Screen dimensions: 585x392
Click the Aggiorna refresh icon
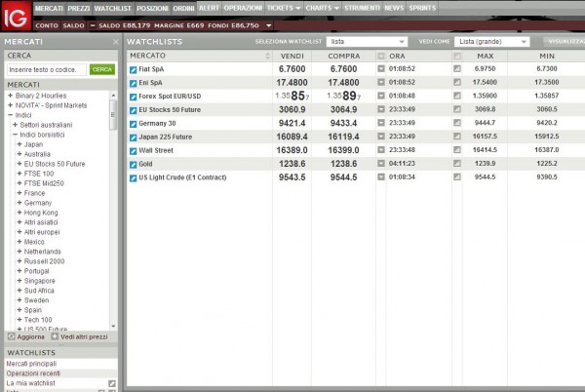click(x=11, y=336)
